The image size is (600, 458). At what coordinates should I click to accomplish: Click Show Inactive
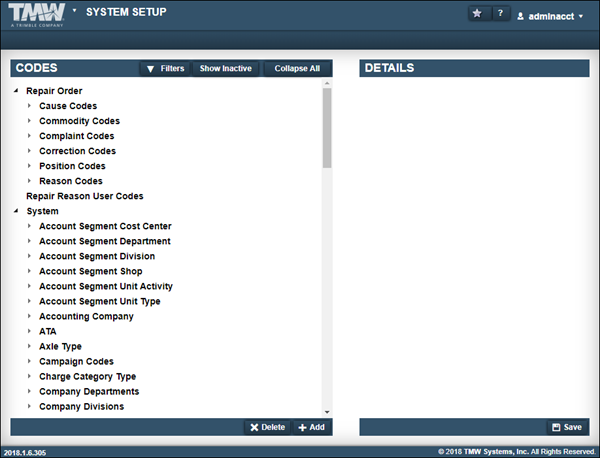(226, 68)
